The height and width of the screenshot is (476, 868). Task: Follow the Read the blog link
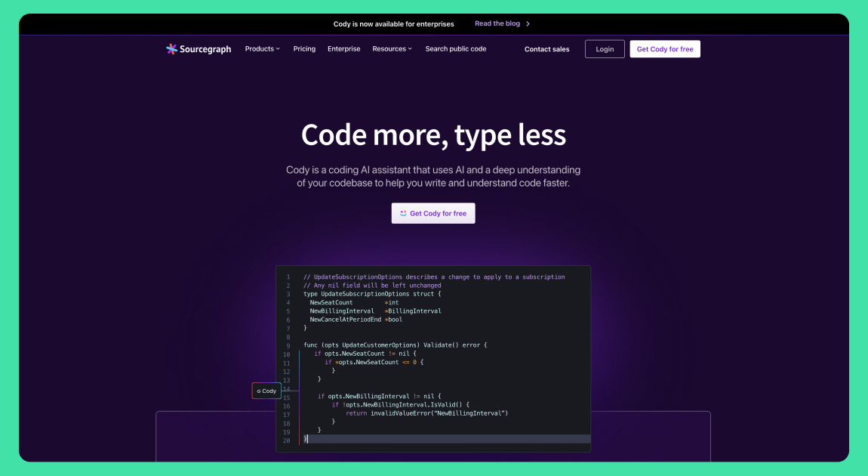(497, 24)
